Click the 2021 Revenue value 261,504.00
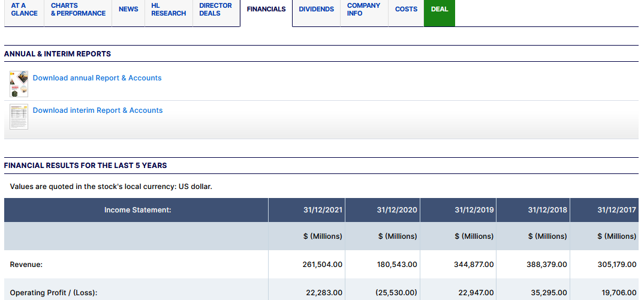The height and width of the screenshot is (300, 644). point(322,265)
